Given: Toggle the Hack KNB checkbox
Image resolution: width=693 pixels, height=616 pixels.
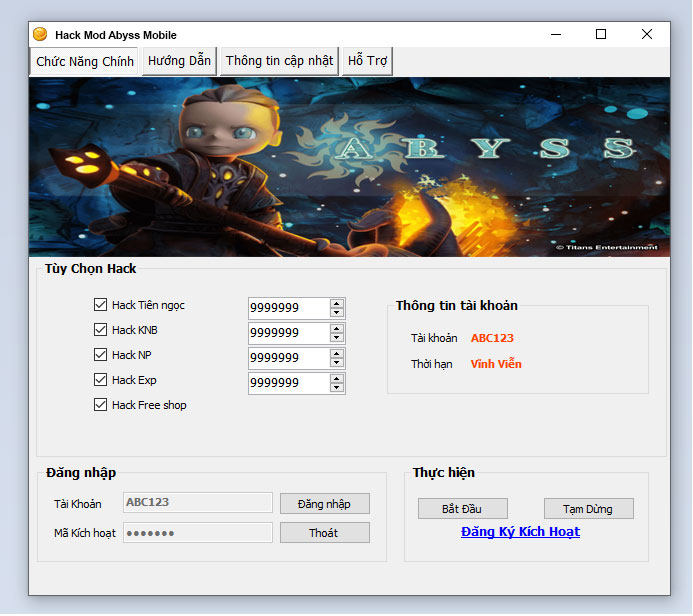Looking at the screenshot, I should pyautogui.click(x=100, y=330).
